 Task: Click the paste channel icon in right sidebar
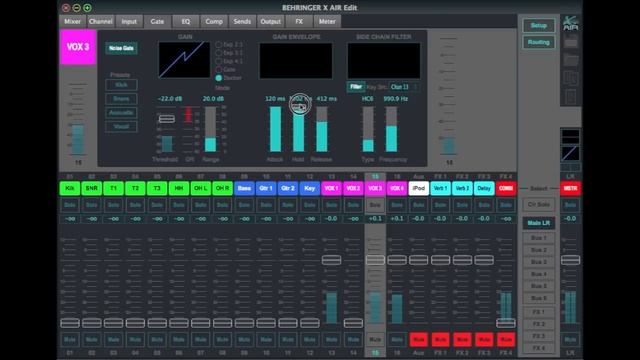[571, 96]
